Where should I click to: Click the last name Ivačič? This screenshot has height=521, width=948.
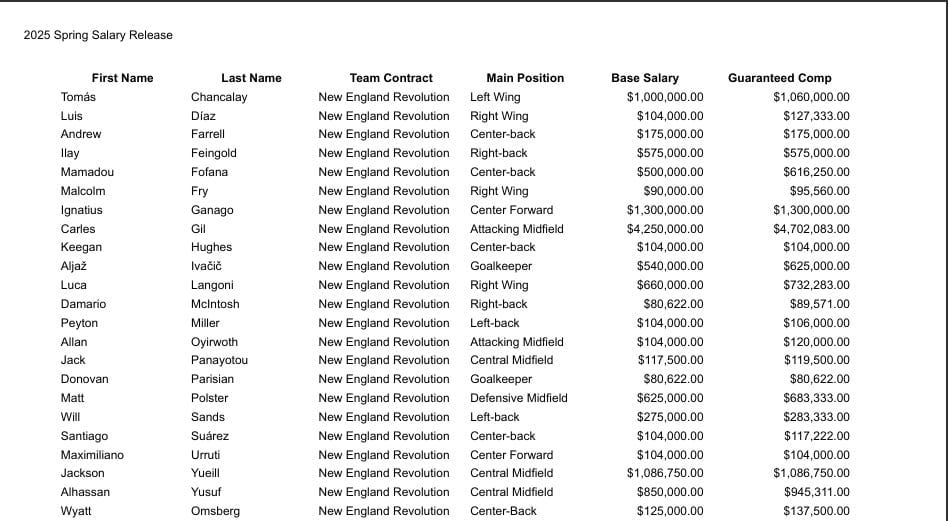(206, 266)
